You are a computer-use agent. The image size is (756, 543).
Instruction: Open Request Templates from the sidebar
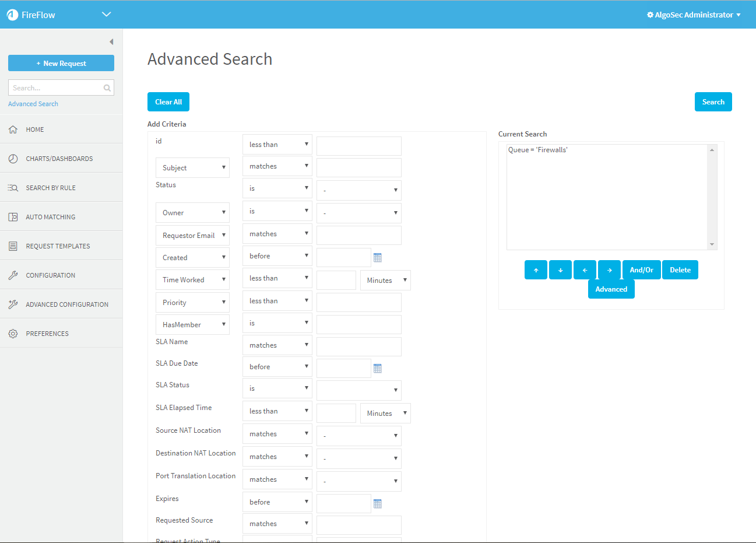[58, 246]
